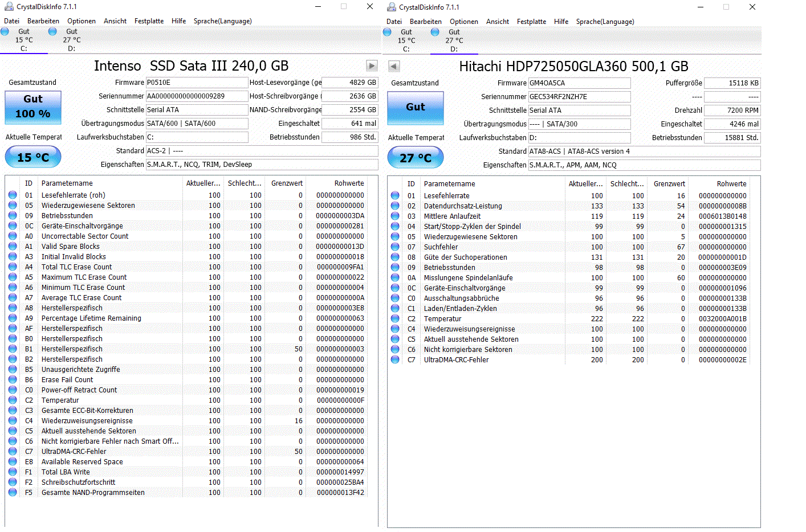The height and width of the screenshot is (532, 806).
Task: Click CrystalDiskInfo title icon in right window
Action: (x=391, y=7)
